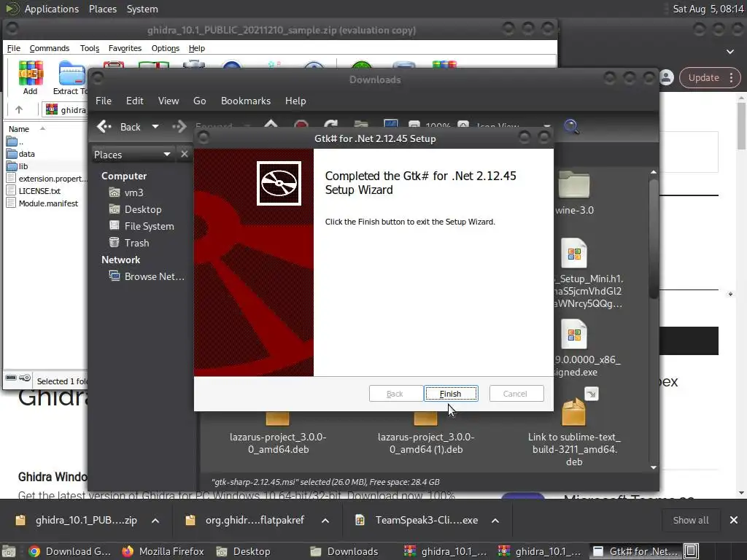Switch to Downloads window in taskbar
This screenshot has height=560, width=747.
pyautogui.click(x=344, y=551)
